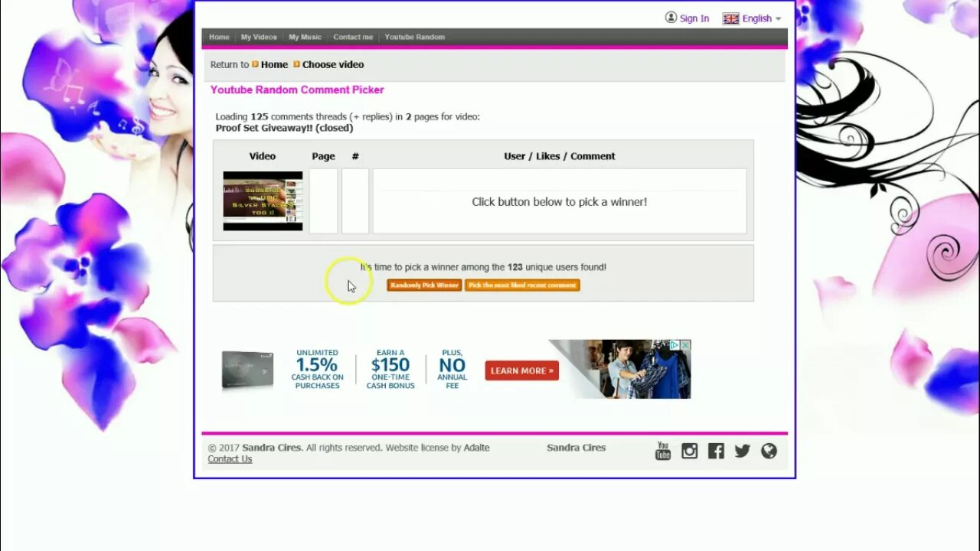Open the globe website icon in footer
Image resolution: width=980 pixels, height=551 pixels.
pyautogui.click(x=769, y=451)
